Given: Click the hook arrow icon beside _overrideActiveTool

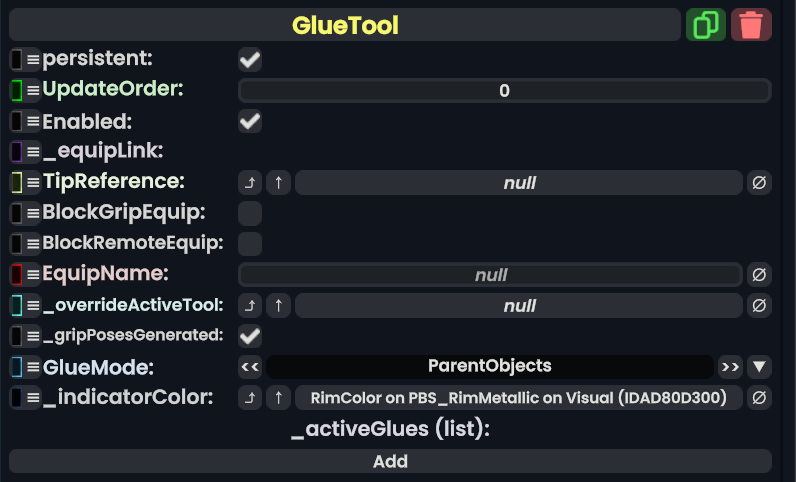Looking at the screenshot, I should [x=251, y=305].
